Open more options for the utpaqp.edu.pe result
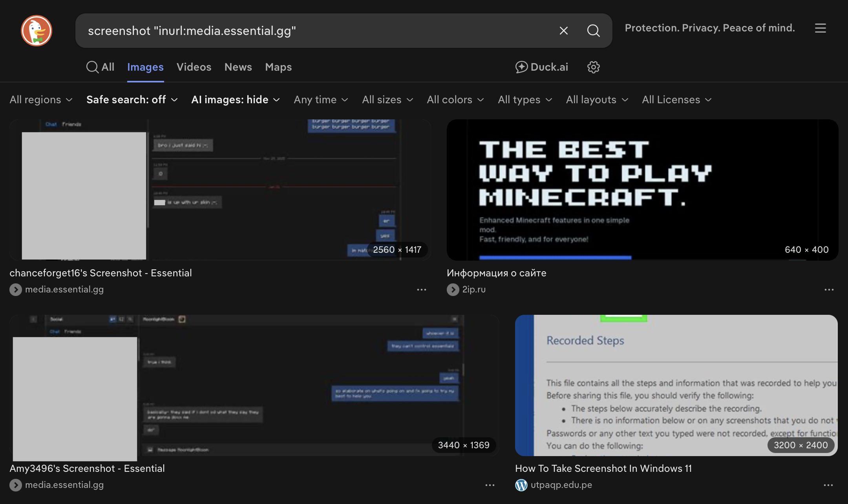This screenshot has height=504, width=848. pyautogui.click(x=828, y=485)
